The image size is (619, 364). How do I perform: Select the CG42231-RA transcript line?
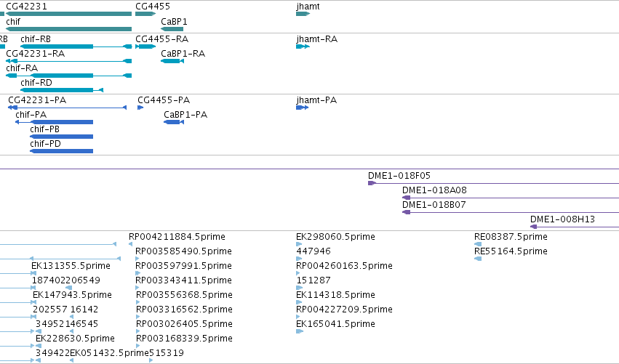click(68, 61)
